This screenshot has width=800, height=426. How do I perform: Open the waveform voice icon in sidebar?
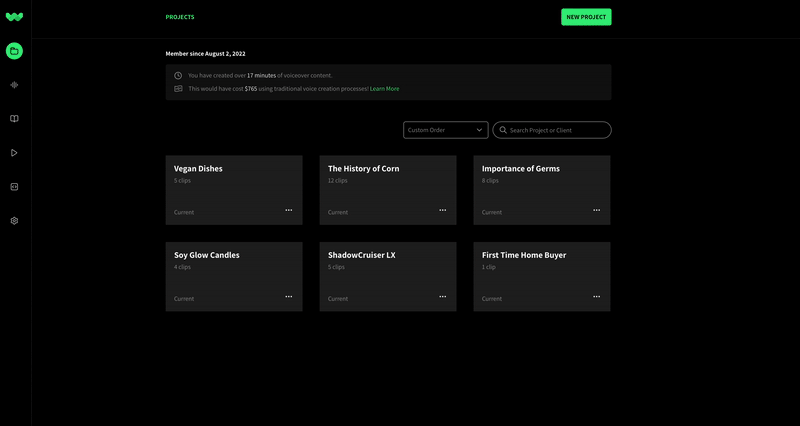[14, 85]
